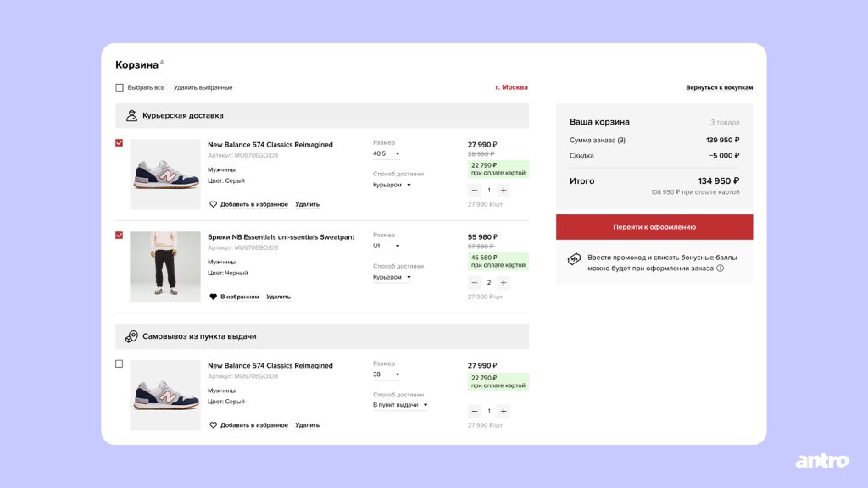Screen dimensions: 868x488
Task: Uncheck the Брюки NB Essentials item checkbox
Action: [119, 236]
